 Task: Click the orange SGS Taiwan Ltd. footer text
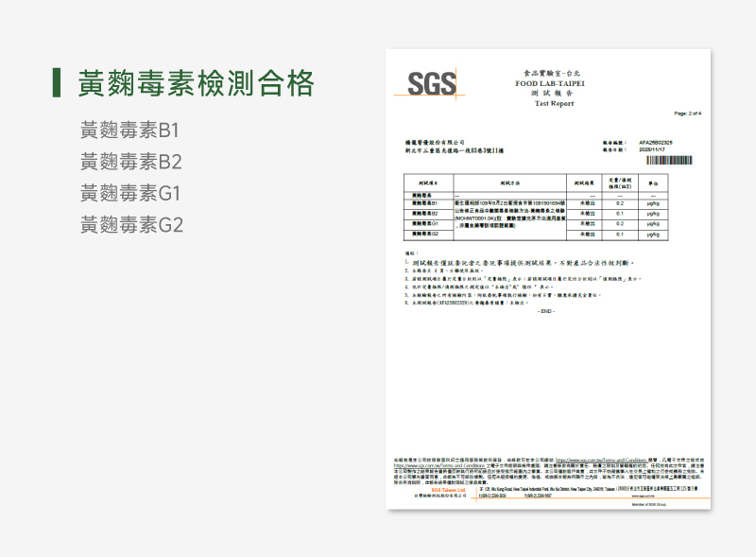coord(448,489)
